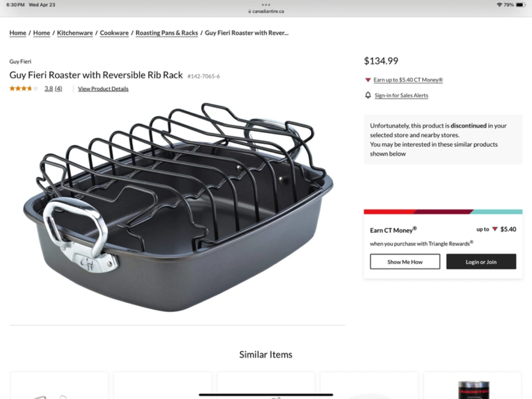Open the 3.8 (4) reviews link
532x399 pixels.
[x=53, y=89]
